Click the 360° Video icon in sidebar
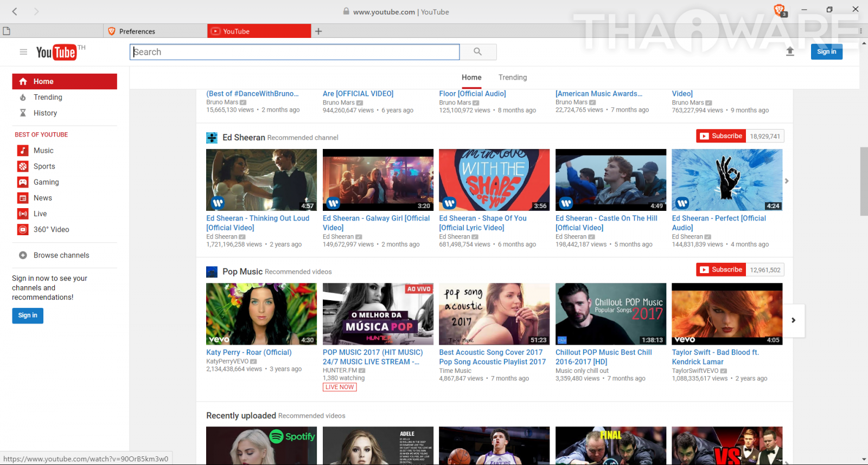This screenshot has width=868, height=465. click(x=23, y=229)
